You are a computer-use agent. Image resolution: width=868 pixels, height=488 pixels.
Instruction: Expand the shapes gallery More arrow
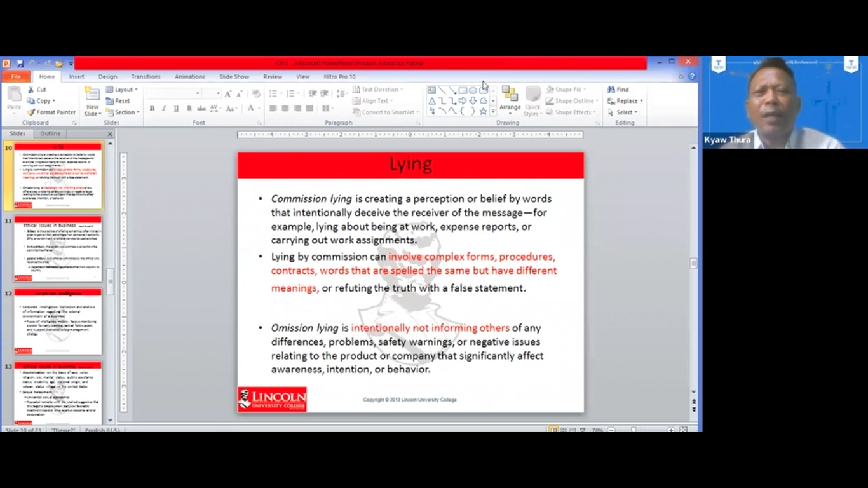[x=493, y=112]
